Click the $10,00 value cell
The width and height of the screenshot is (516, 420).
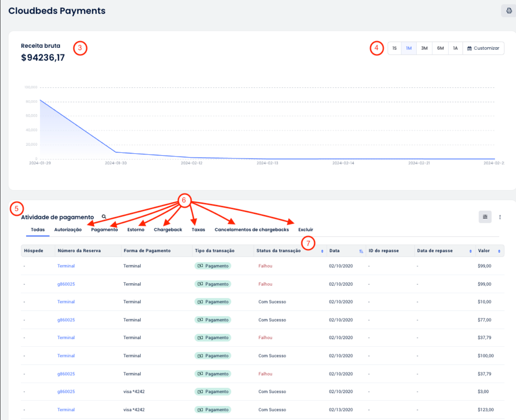484,302
